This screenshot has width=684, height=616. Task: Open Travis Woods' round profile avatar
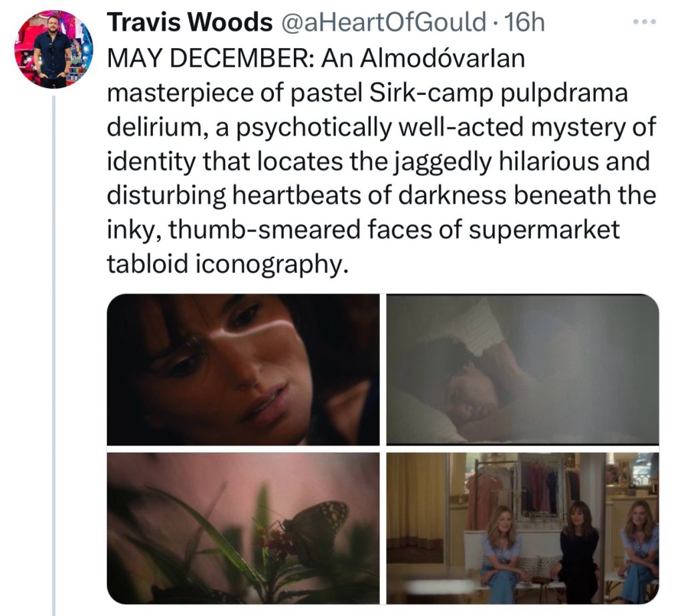pos(53,49)
